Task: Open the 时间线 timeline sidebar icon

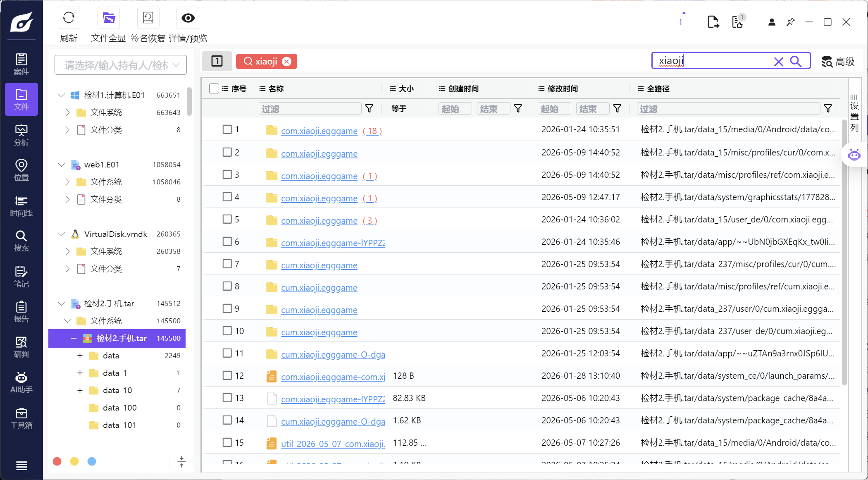Action: tap(21, 206)
